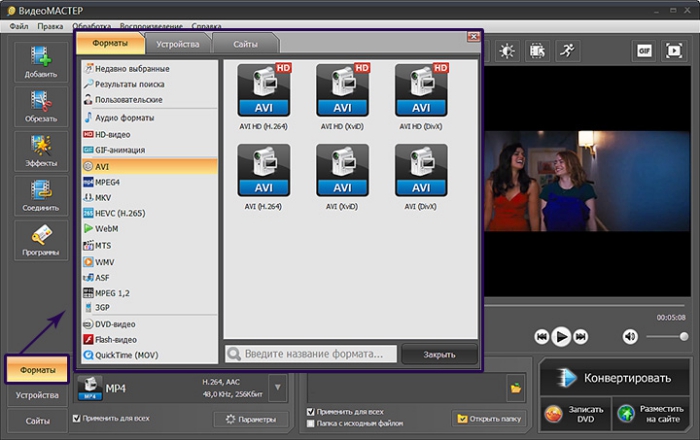Click Открыть папку button

pos(489,419)
